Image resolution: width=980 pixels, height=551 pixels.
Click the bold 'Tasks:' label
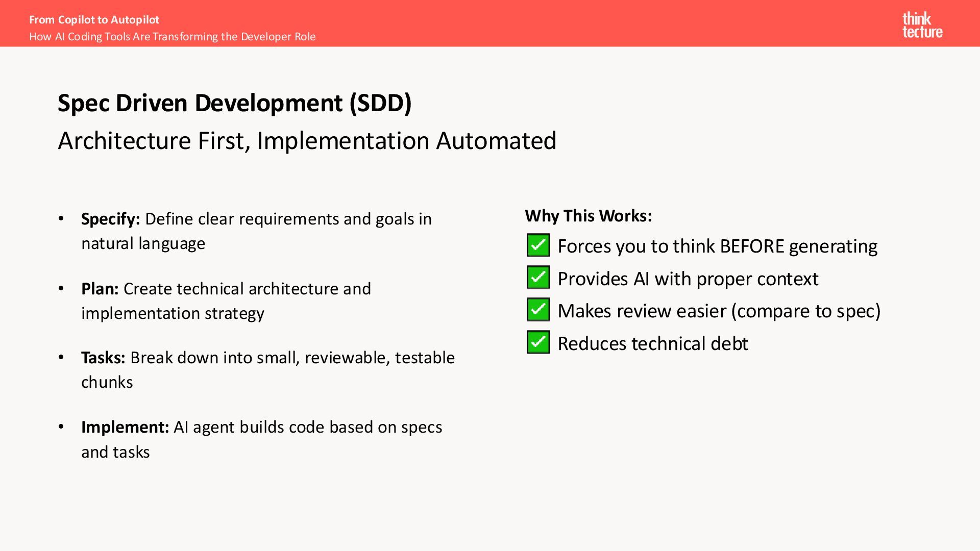103,358
